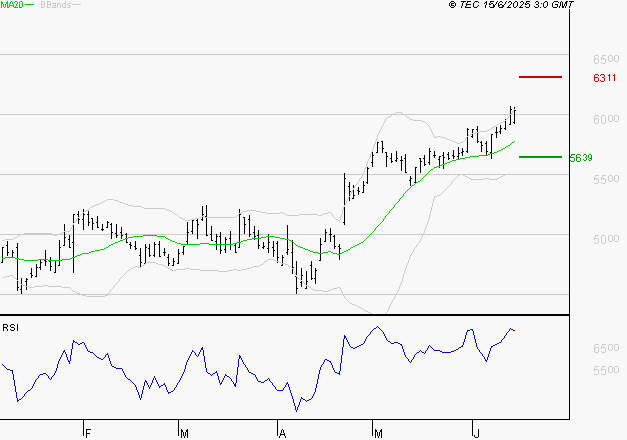Click the most recent price bar on chart

click(x=514, y=115)
